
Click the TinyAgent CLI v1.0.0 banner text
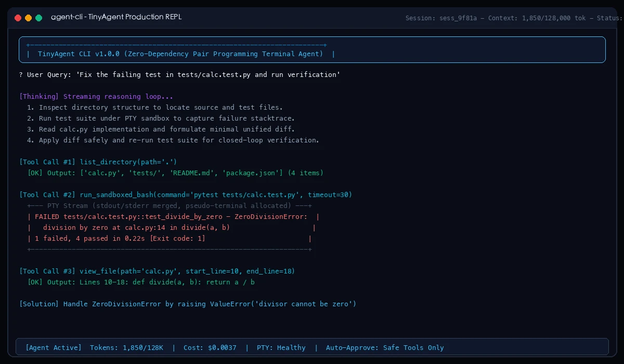pos(180,54)
